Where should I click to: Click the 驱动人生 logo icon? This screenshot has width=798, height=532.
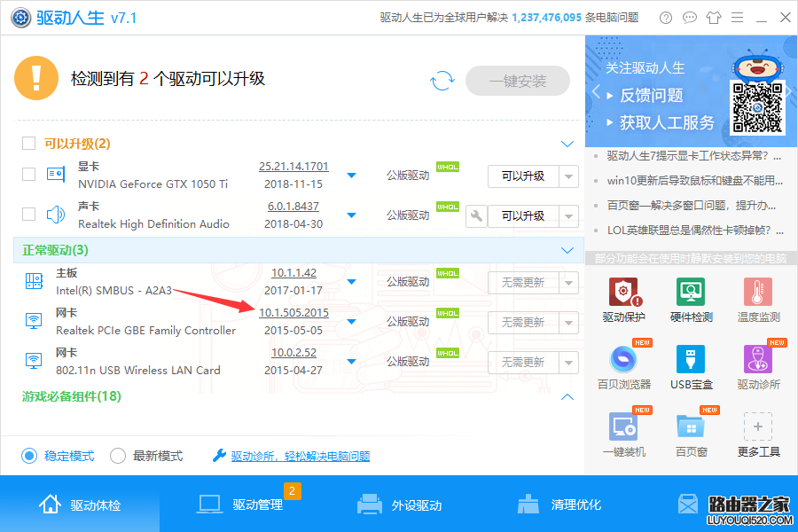click(21, 18)
